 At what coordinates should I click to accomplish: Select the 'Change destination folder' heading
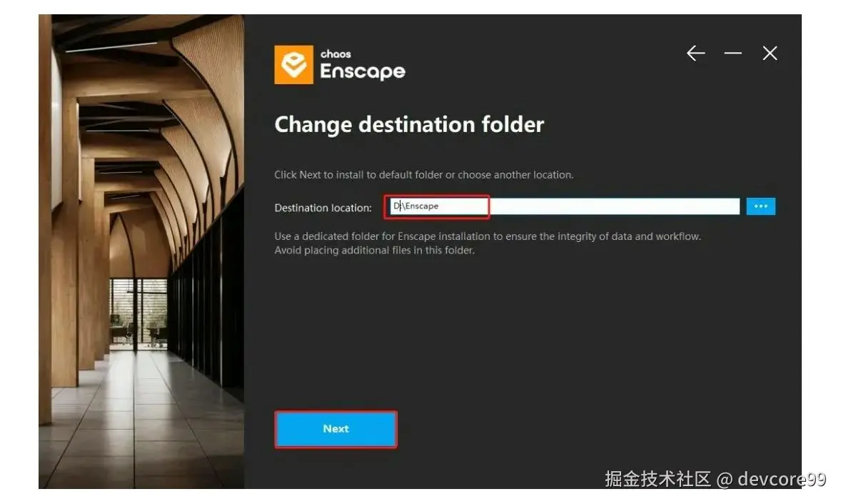pyautogui.click(x=408, y=124)
